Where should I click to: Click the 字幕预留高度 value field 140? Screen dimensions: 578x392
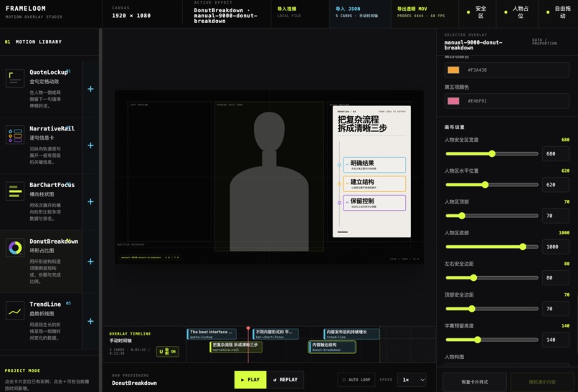(556, 340)
